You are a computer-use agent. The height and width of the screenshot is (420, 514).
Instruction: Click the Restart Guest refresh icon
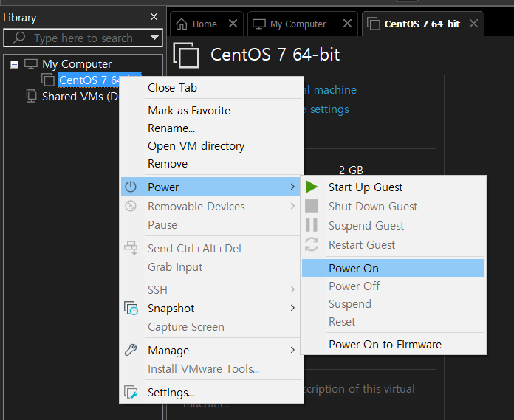tap(312, 244)
